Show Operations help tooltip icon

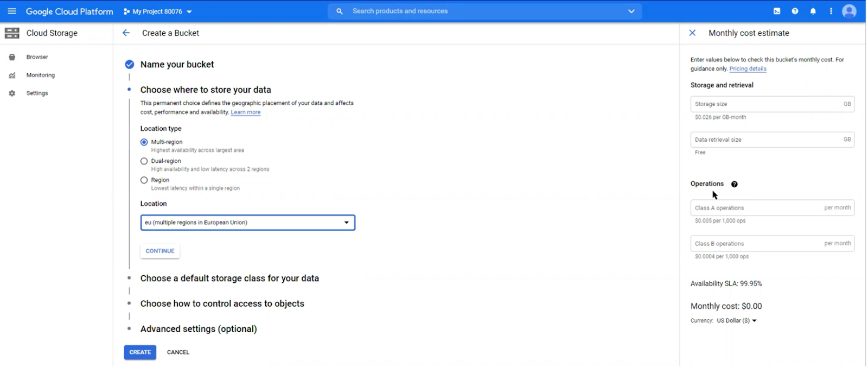[x=734, y=184]
